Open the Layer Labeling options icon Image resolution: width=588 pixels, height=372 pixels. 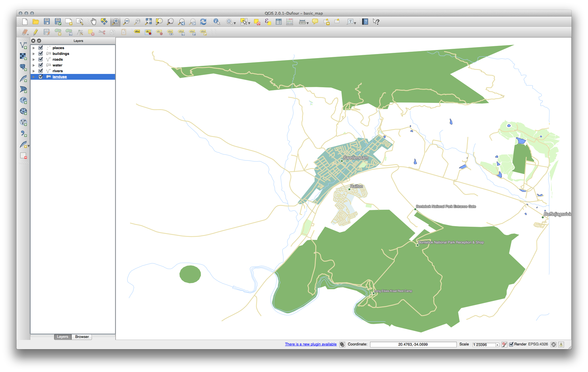pos(137,32)
